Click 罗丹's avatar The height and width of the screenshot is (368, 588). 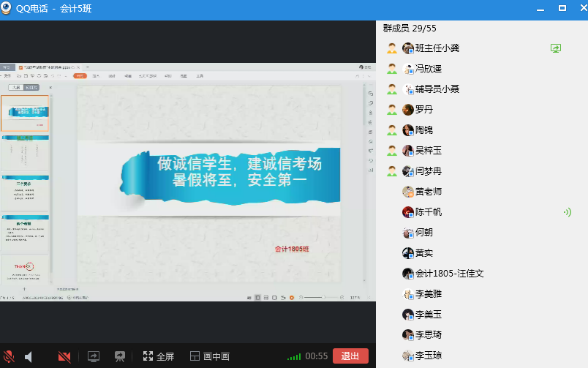pyautogui.click(x=408, y=110)
